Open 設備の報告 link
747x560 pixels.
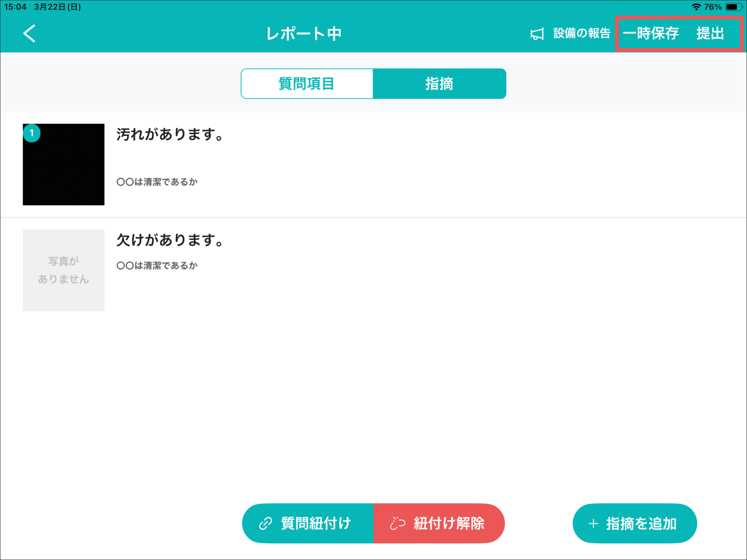click(x=582, y=34)
